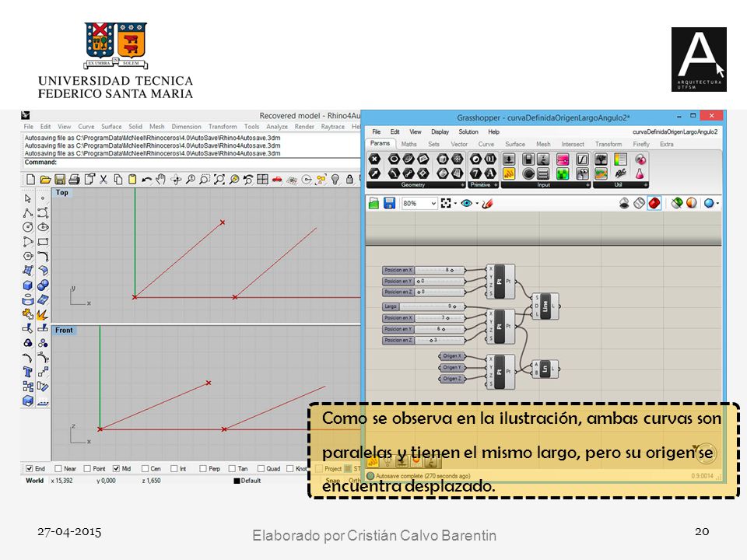
Task: Save the Rhino model with the floppy icon
Action: click(x=60, y=180)
